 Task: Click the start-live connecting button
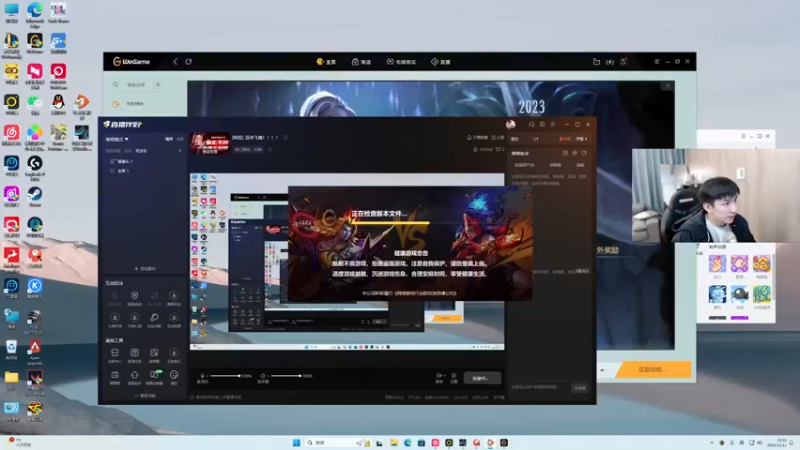482,378
